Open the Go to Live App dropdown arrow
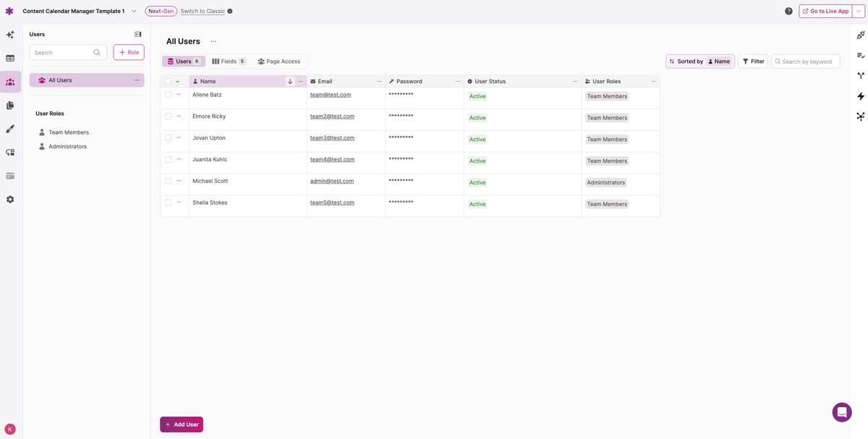This screenshot has width=868, height=439. 859,12
